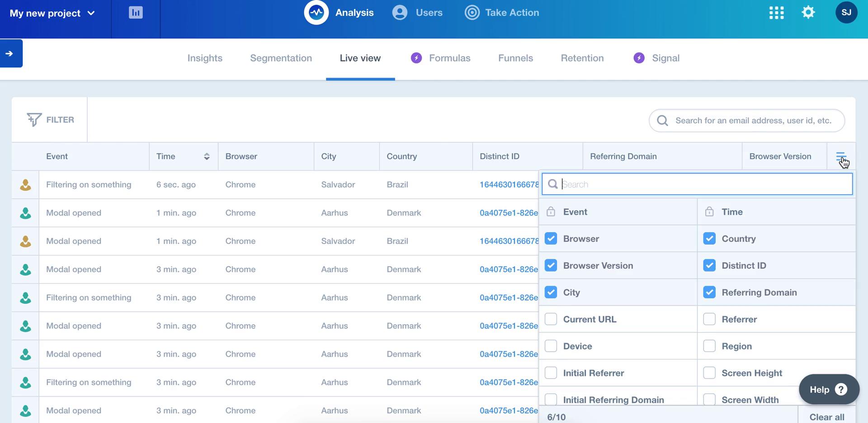Open the Formulas tab
The width and height of the screenshot is (868, 423).
(449, 58)
